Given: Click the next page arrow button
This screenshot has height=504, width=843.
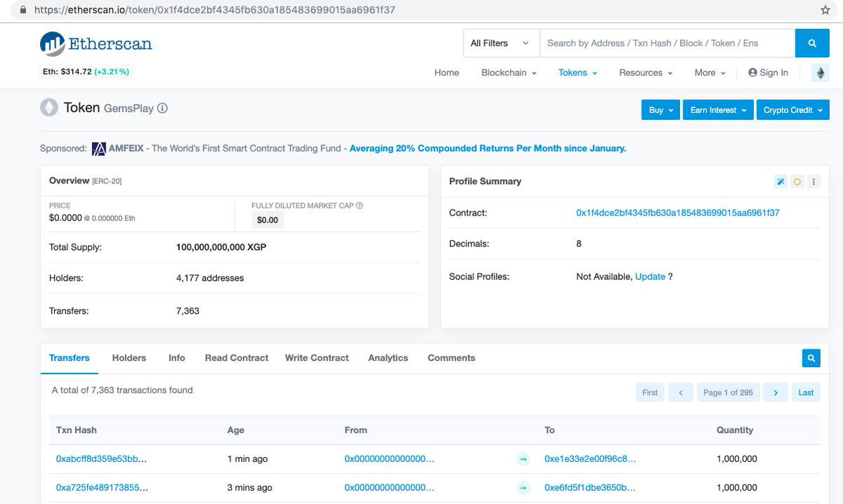Looking at the screenshot, I should coord(776,392).
